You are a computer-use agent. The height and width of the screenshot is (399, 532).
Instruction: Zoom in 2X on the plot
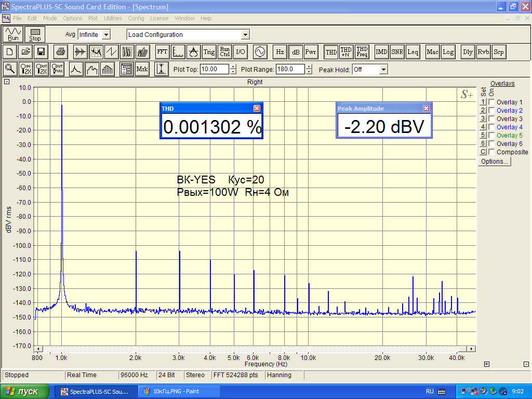[25, 69]
